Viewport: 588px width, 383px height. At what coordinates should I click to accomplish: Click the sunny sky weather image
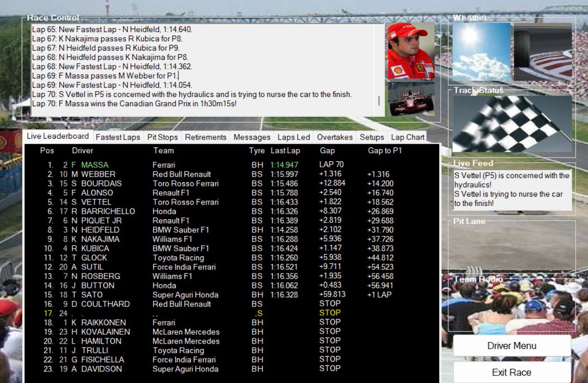[x=481, y=52]
